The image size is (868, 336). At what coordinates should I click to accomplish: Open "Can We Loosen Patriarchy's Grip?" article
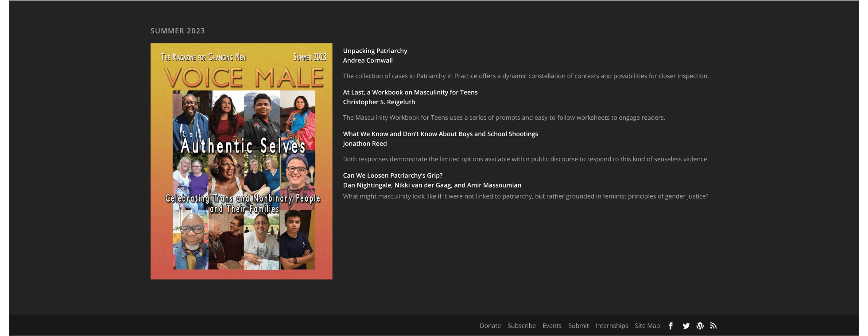pos(393,176)
